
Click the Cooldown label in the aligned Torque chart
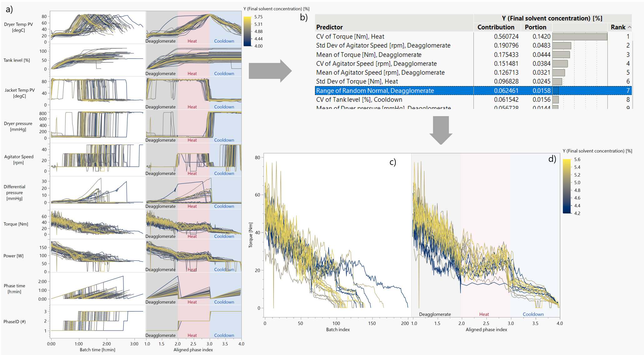click(533, 314)
